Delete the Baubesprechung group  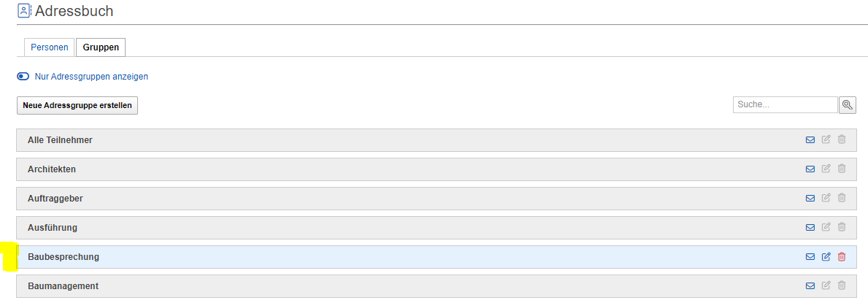tap(842, 257)
